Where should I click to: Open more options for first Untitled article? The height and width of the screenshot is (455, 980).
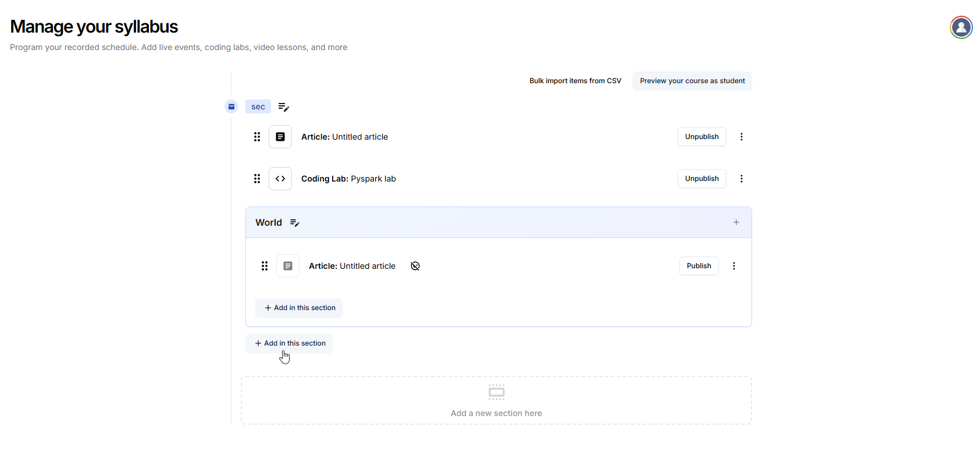[x=741, y=137]
